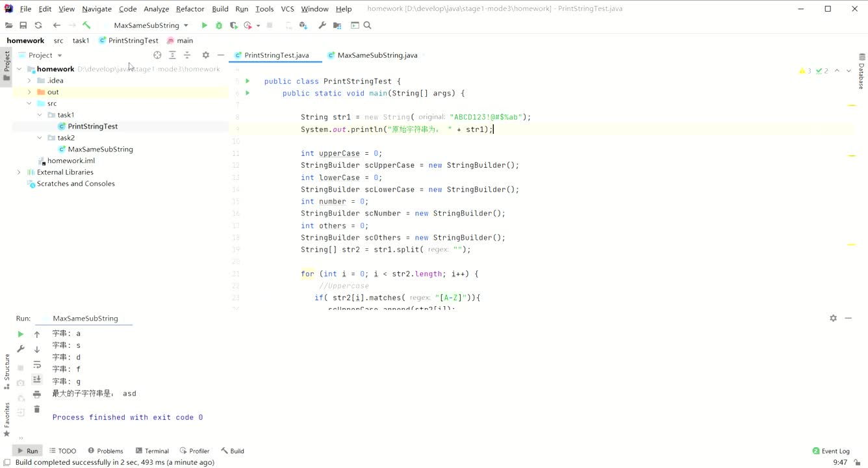Toggle Scroll to End in Run console
This screenshot has height=468, width=868.
(x=37, y=379)
